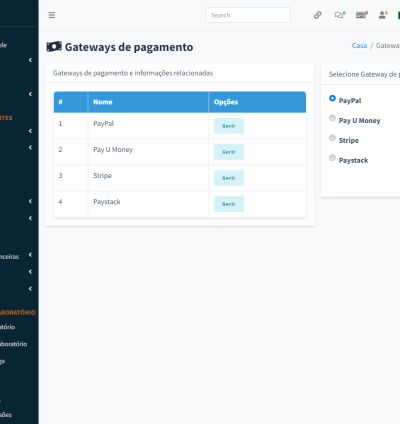This screenshot has height=424, width=400.
Task: Click PayPal name cell in the table
Action: pos(148,126)
